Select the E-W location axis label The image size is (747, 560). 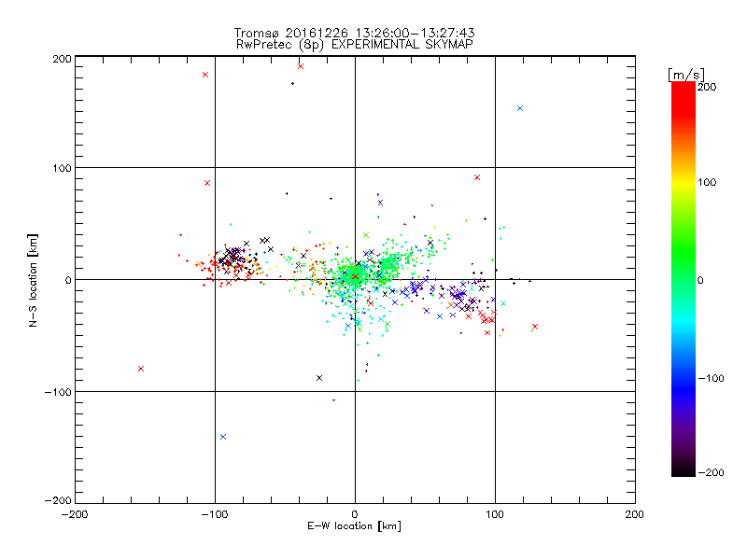click(x=354, y=526)
